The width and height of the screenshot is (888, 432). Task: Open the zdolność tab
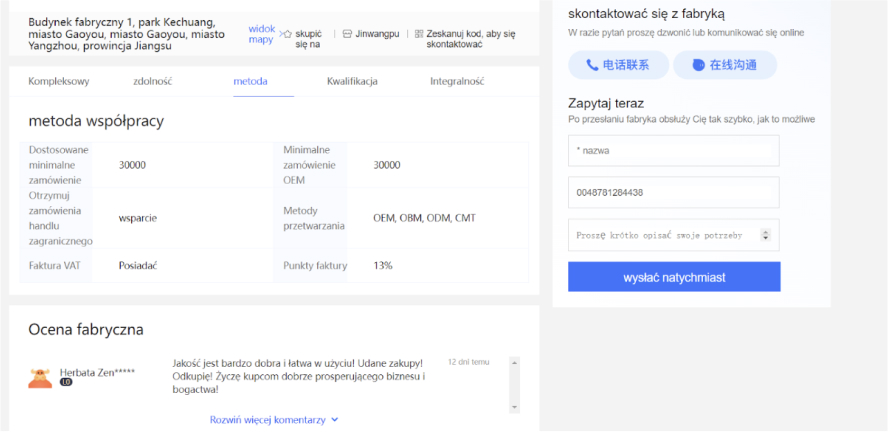tap(153, 81)
